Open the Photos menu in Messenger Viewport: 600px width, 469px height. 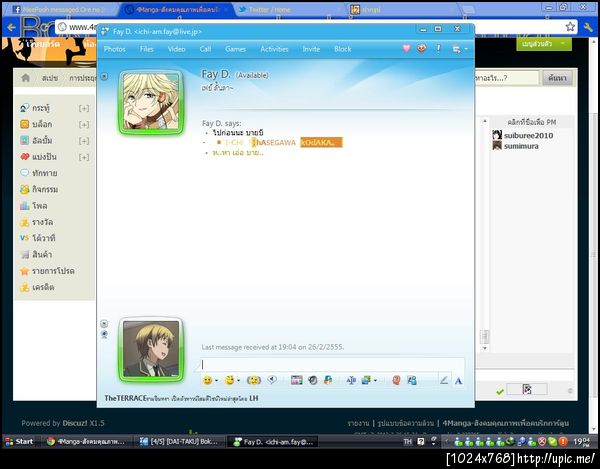click(x=114, y=49)
